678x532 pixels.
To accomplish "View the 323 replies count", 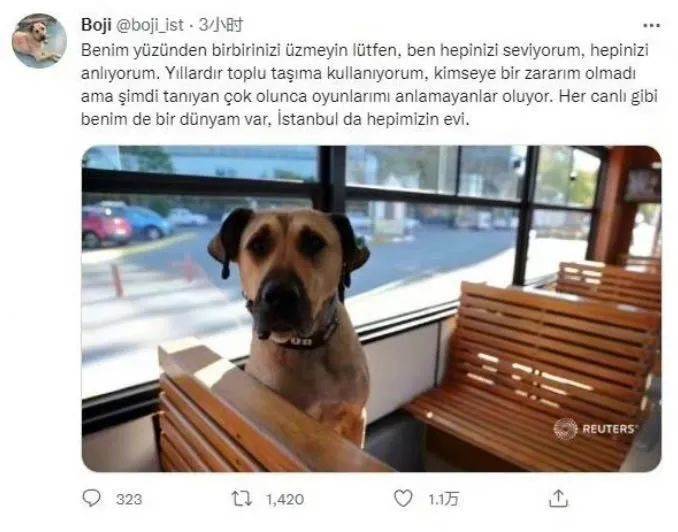I will [129, 499].
